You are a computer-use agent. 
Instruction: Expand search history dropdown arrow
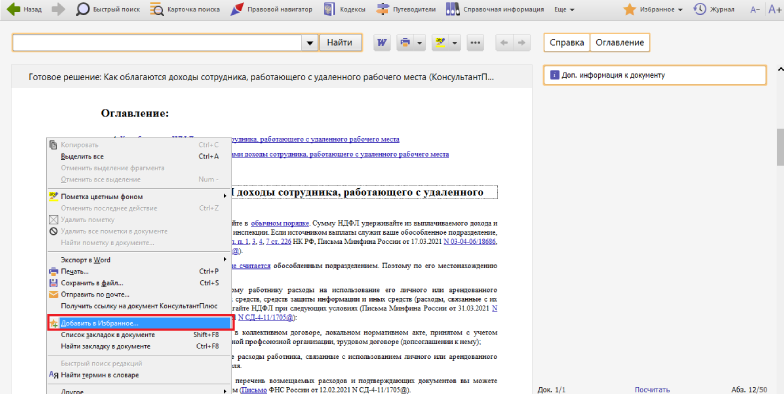click(310, 43)
